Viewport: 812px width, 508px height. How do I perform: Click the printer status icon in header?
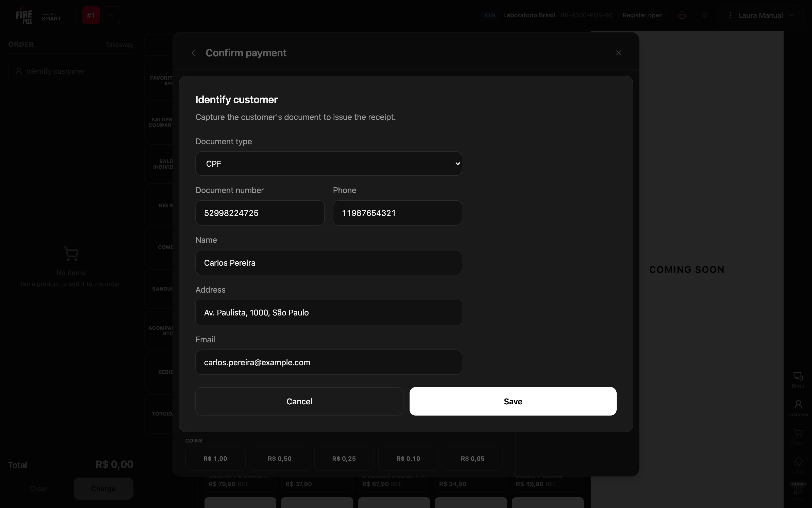pyautogui.click(x=682, y=15)
